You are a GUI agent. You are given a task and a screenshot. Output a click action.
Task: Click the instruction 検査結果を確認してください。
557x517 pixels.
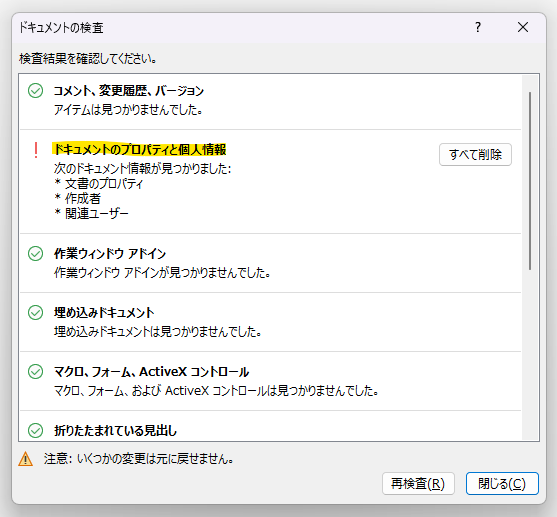pos(88,59)
